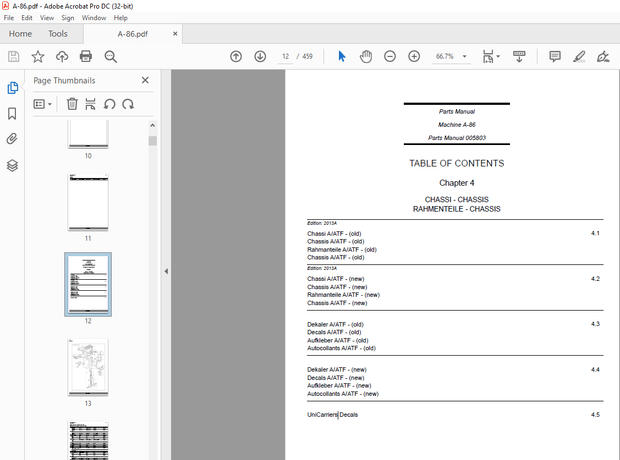The height and width of the screenshot is (460, 620).
Task: Click the 'Chassi A/ATF - (old)' entry
Action: [x=334, y=234]
